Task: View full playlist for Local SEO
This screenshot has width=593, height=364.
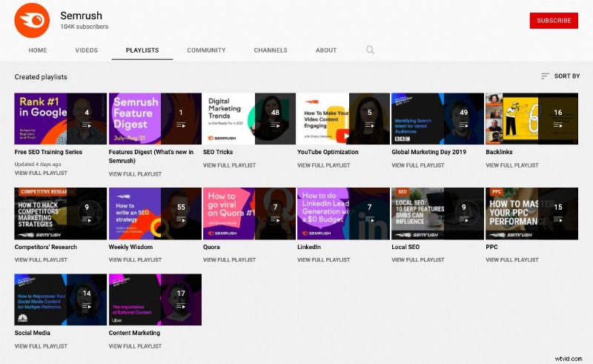Action: coord(418,260)
